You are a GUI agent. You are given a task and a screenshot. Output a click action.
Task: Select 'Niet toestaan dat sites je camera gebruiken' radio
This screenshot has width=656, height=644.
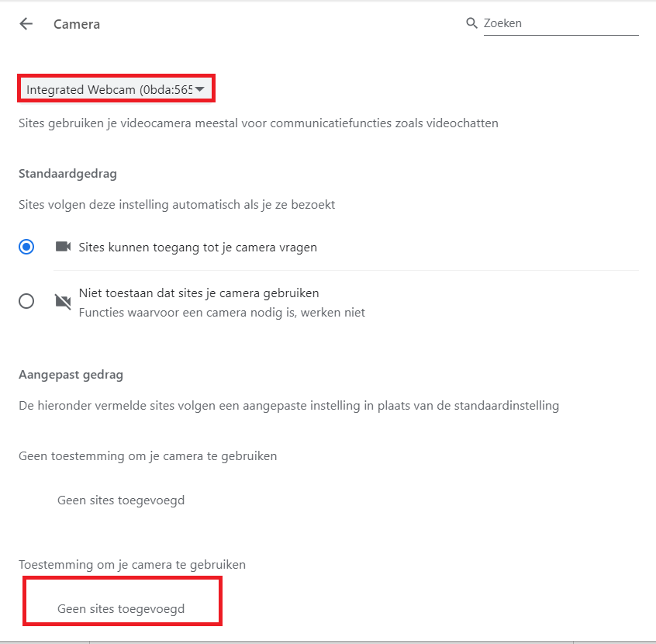pyautogui.click(x=26, y=301)
